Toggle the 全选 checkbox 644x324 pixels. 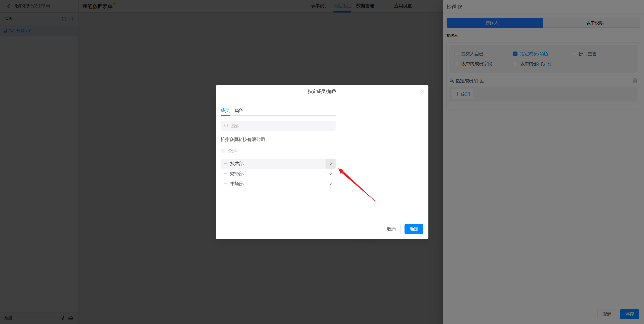tap(223, 151)
